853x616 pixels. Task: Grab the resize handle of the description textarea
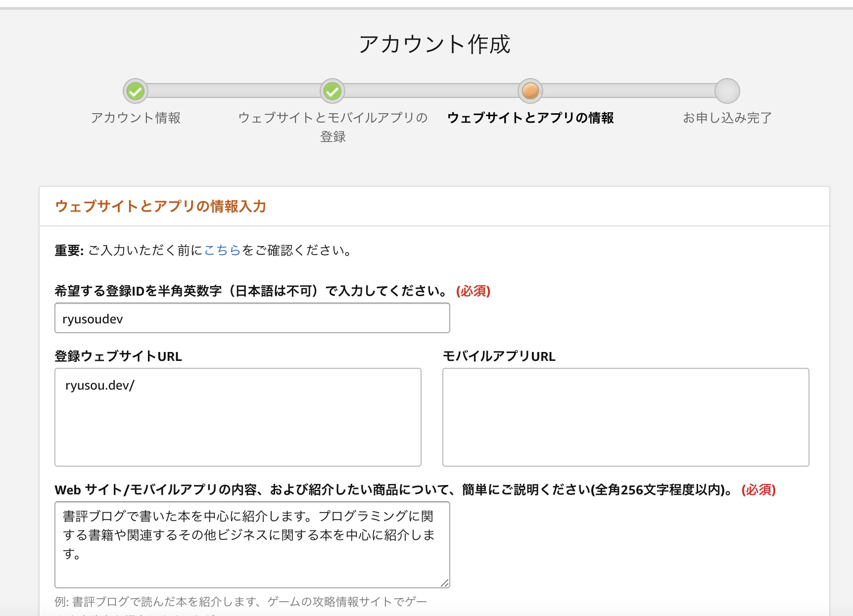pos(445,583)
